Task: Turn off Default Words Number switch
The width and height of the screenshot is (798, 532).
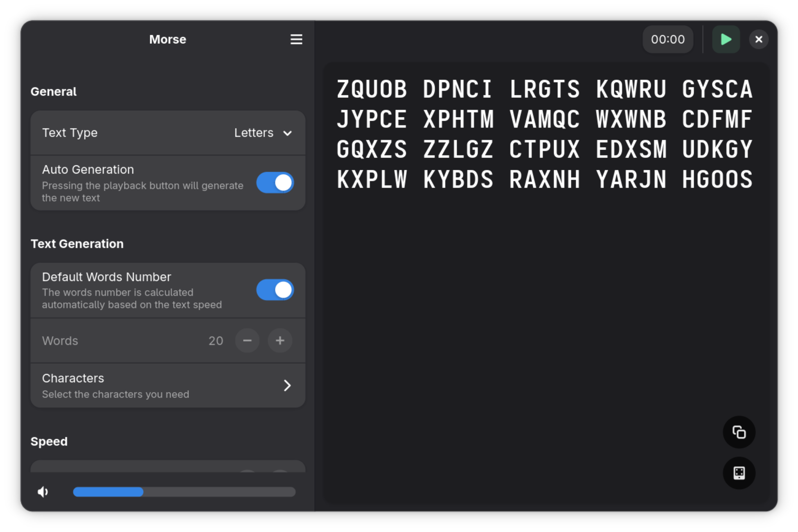Action: (x=275, y=290)
